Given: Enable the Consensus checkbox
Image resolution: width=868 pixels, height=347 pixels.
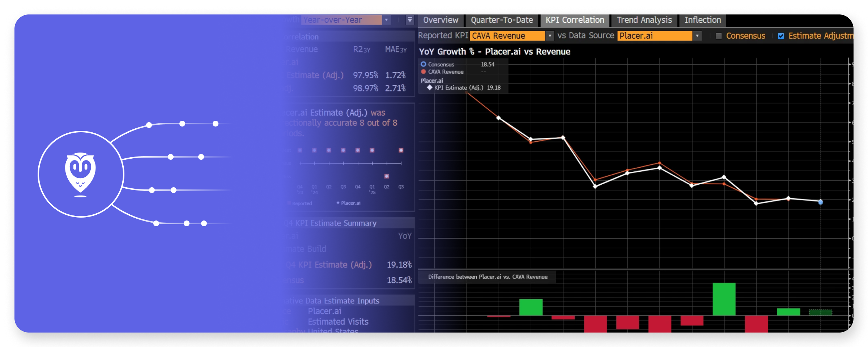Looking at the screenshot, I should (719, 36).
